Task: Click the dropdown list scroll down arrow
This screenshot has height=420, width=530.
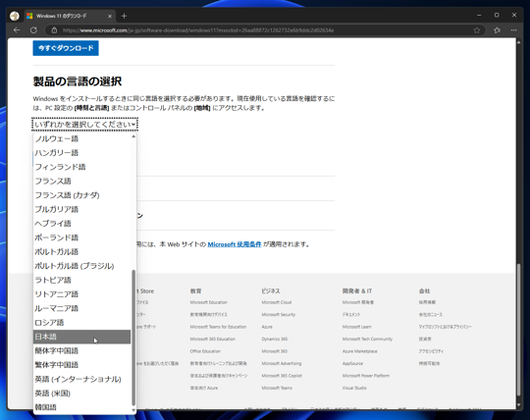Action: [x=133, y=410]
